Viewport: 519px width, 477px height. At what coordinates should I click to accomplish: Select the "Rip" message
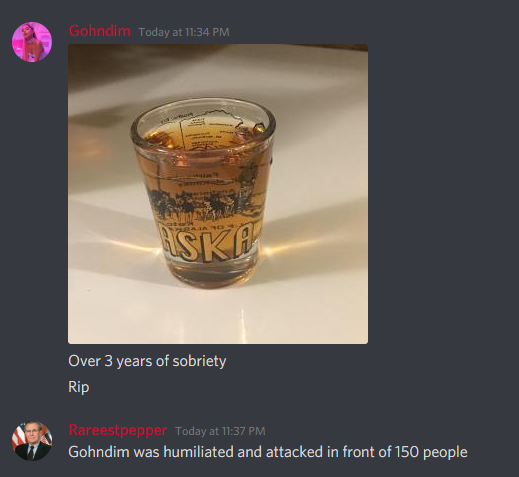(x=79, y=387)
